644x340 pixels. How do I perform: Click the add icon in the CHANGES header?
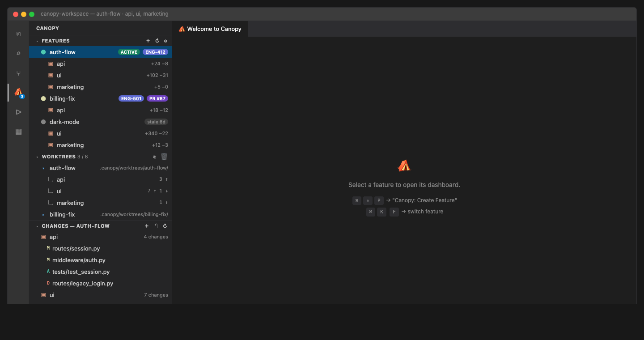(x=147, y=226)
